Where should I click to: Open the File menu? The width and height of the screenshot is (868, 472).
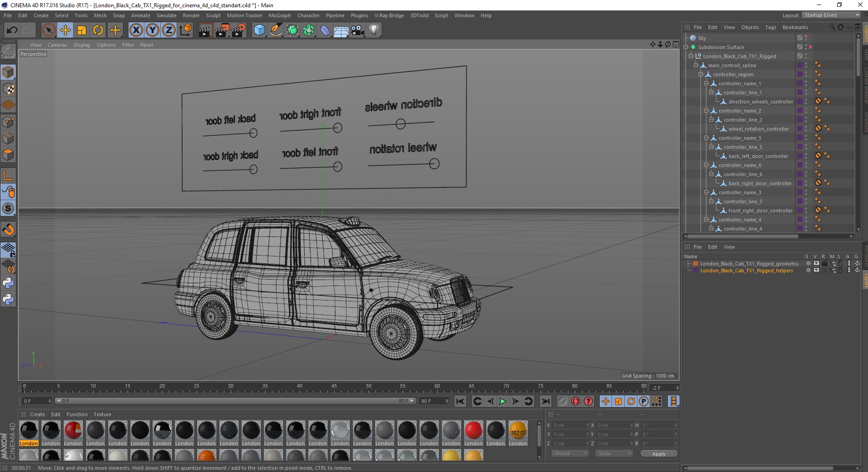coord(8,15)
